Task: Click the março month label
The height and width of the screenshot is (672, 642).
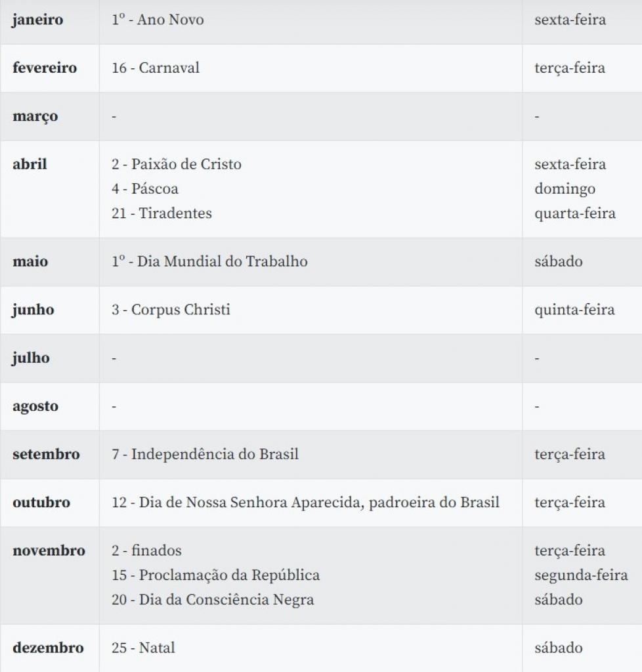Action: (x=35, y=117)
